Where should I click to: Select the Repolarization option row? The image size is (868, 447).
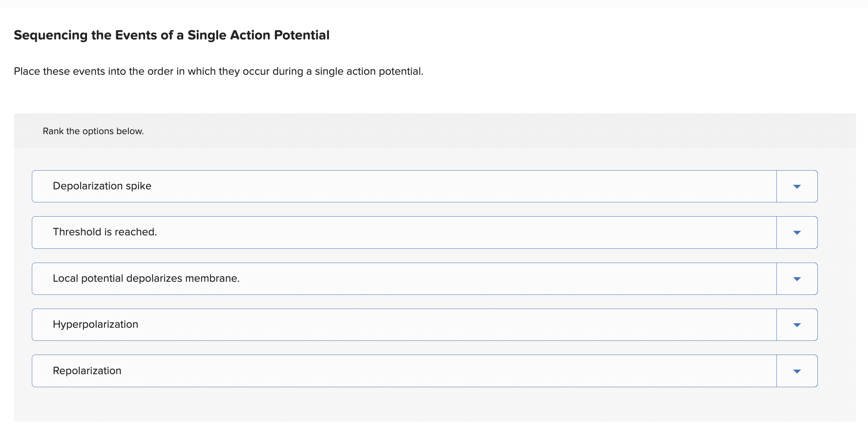[x=383, y=371]
